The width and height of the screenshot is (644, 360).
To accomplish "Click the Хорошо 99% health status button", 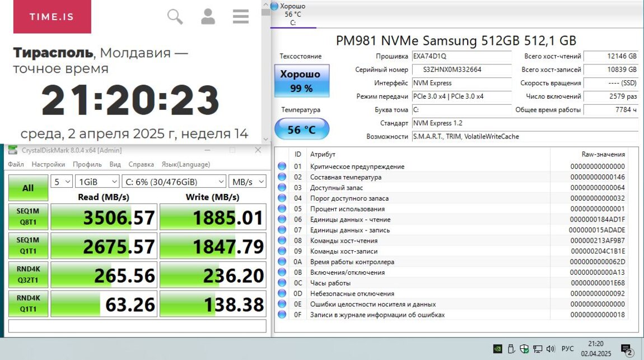I will click(x=301, y=81).
